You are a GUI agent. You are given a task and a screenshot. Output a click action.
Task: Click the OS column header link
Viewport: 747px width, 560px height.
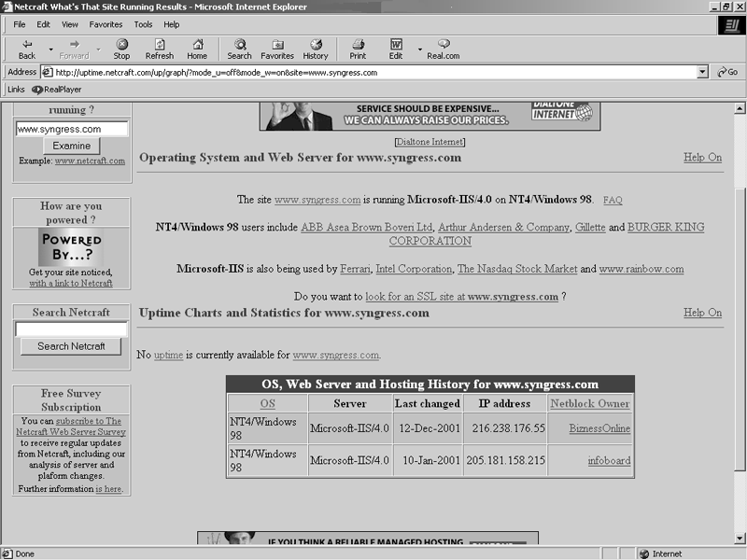click(267, 404)
